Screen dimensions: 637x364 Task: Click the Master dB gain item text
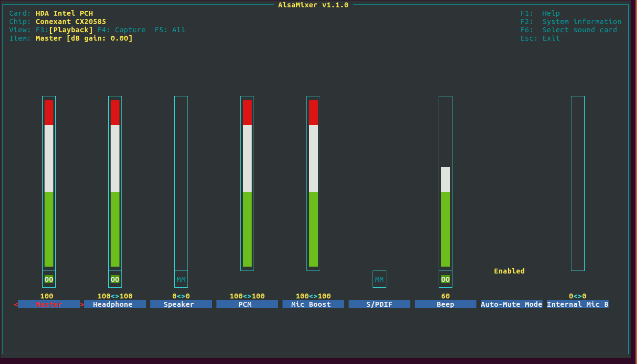84,38
